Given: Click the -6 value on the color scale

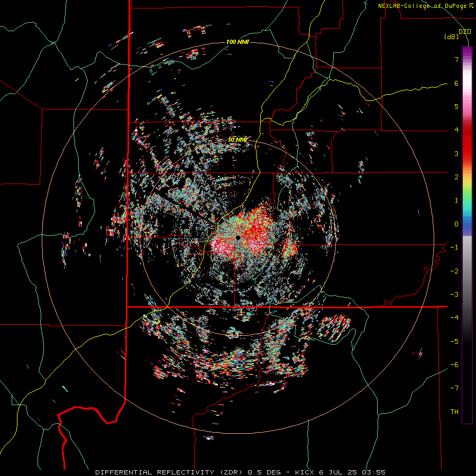Looking at the screenshot, I should click(454, 365).
